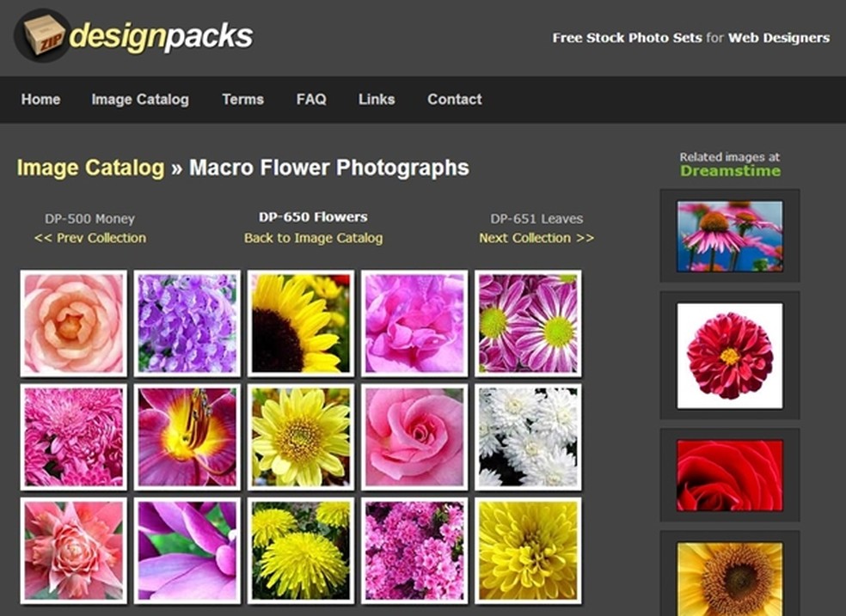Open the sunflower thumbnail in the first row
This screenshot has width=846, height=616.
tap(301, 323)
